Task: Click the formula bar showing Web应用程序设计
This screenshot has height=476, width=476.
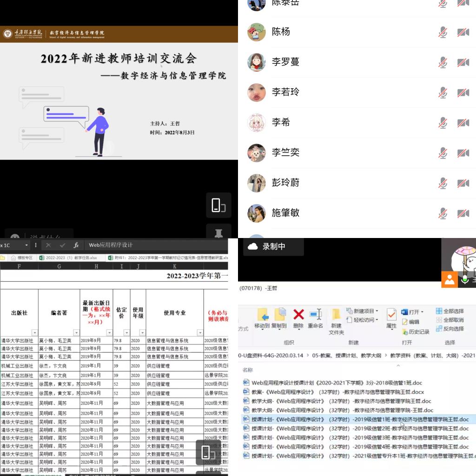Action: [x=153, y=245]
